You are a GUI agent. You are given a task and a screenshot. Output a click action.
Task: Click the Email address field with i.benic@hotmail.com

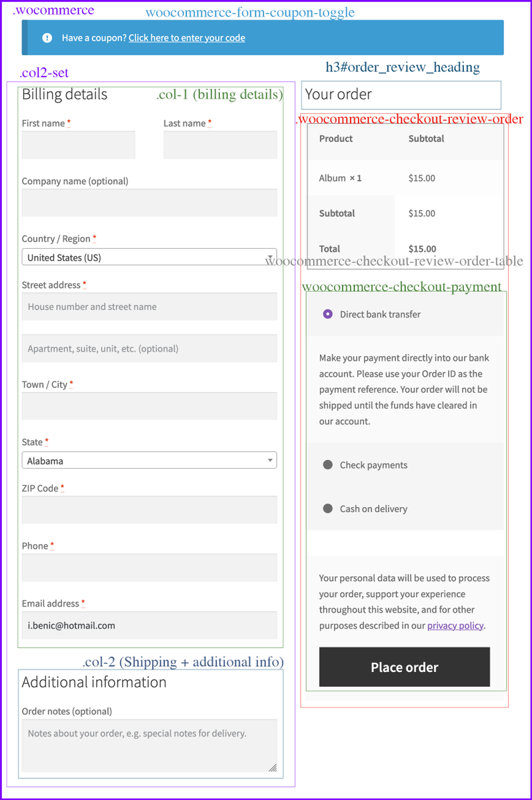pyautogui.click(x=149, y=625)
